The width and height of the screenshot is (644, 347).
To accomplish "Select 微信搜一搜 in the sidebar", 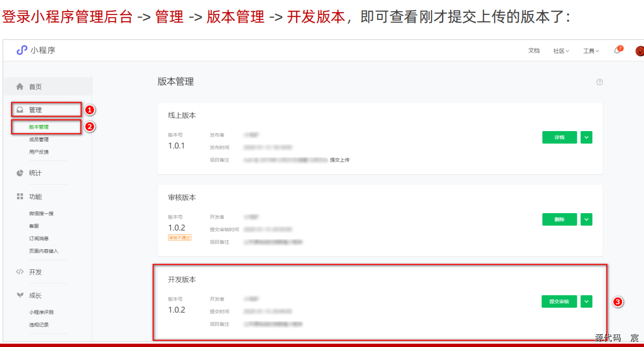I will tap(41, 213).
